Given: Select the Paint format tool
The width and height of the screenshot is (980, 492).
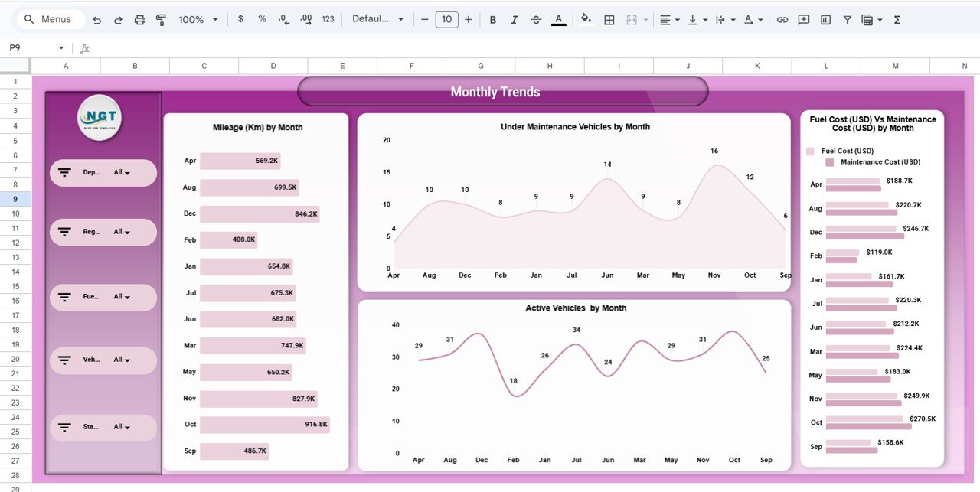Looking at the screenshot, I should pos(161,19).
